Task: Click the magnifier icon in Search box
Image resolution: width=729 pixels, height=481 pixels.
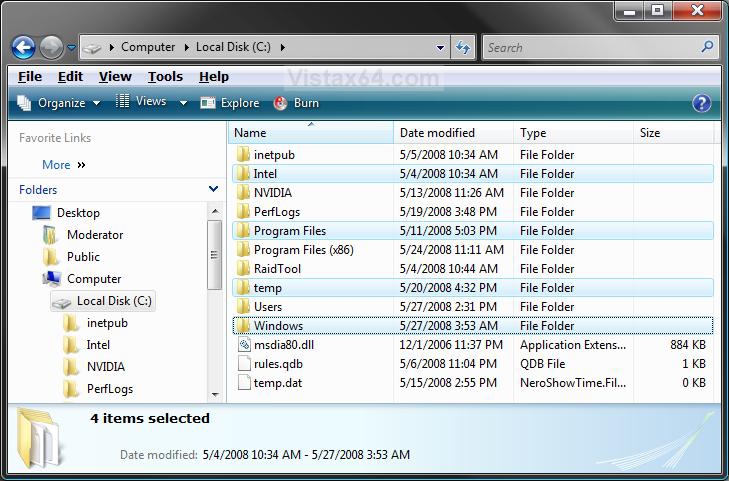Action: click(x=708, y=47)
